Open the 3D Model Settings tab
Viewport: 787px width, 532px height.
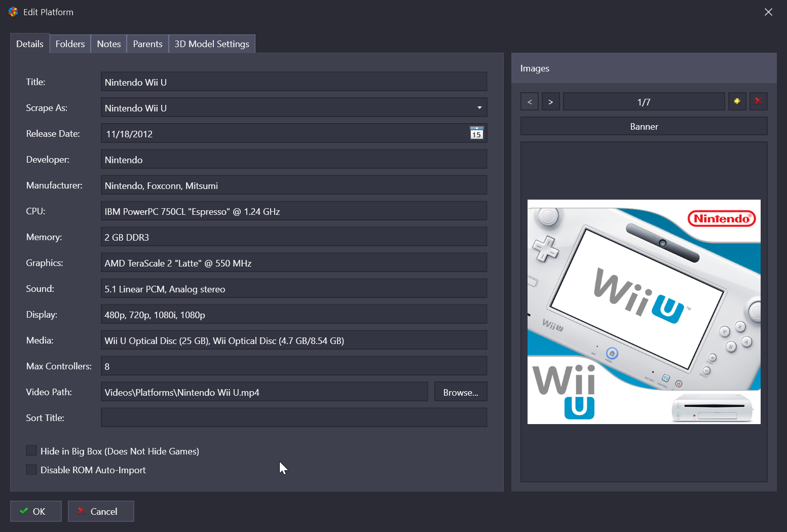coord(212,44)
